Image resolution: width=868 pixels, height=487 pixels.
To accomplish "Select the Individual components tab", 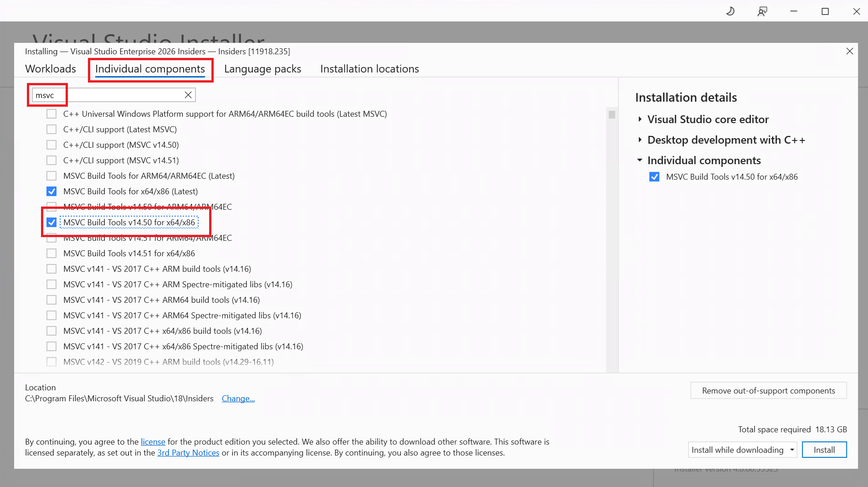I will click(150, 68).
